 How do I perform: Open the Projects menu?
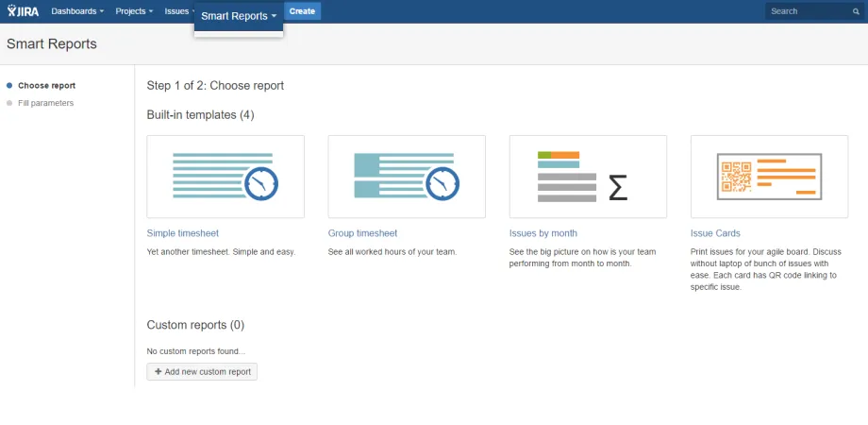[134, 11]
